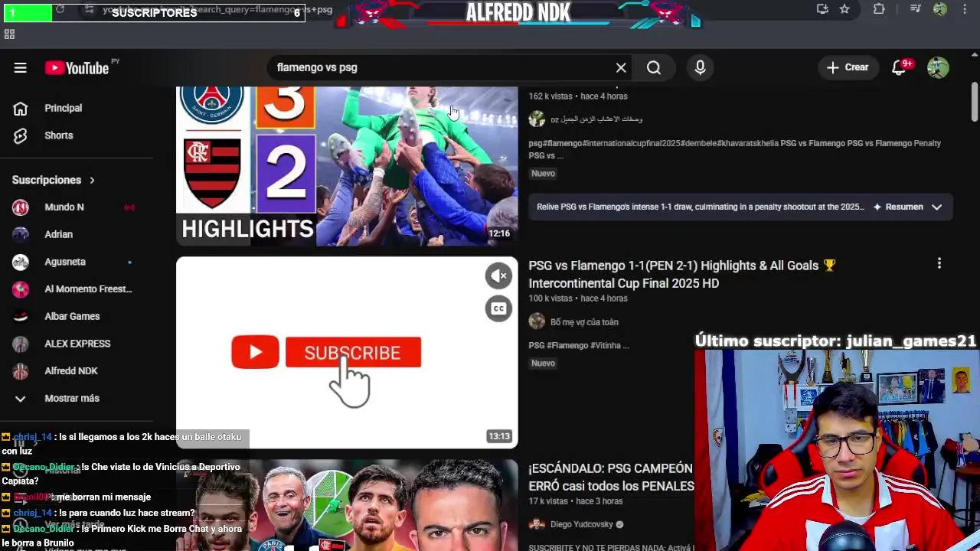Open the apps grid in the bookmarks bar
The width and height of the screenshot is (980, 551).
(9, 34)
